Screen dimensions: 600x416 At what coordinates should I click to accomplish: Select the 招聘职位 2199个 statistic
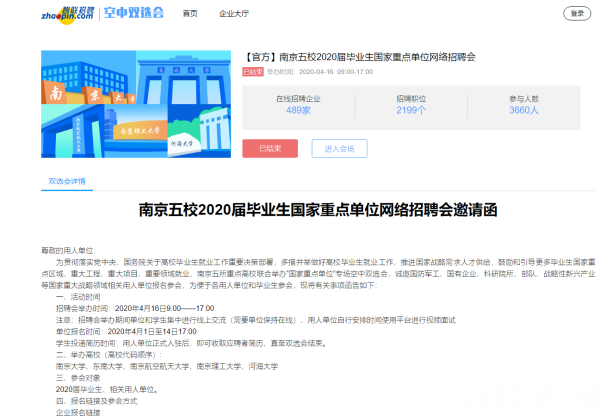(411, 105)
